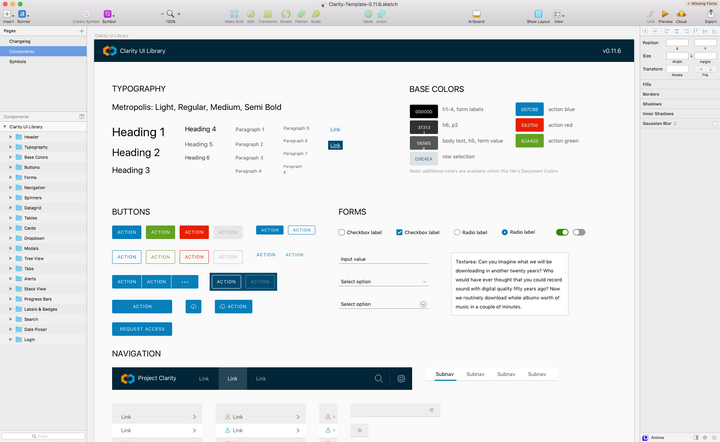Viewport: 720px width, 442px height.
Task: Toggle Show Layout in the toolbar
Action: [538, 14]
